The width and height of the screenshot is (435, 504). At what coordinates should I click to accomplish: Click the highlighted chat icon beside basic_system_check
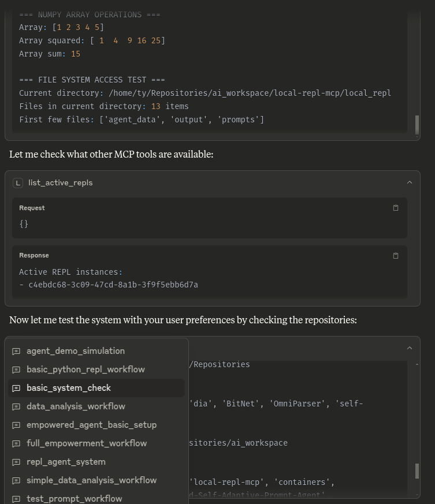pos(16,388)
